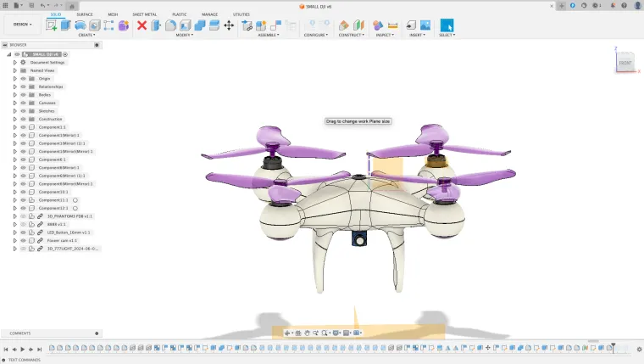Click the Save icon in the top bar

31,5
